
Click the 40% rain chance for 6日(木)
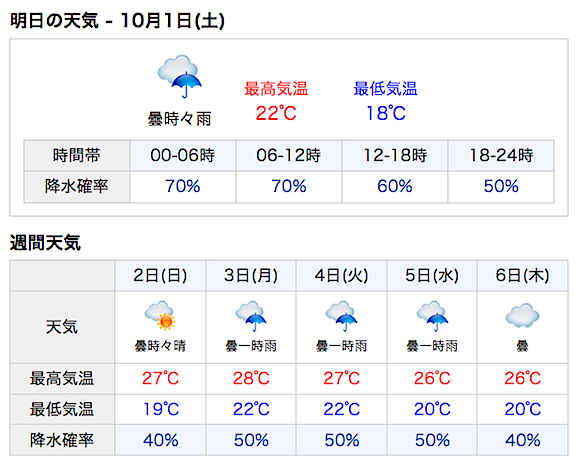(x=522, y=440)
